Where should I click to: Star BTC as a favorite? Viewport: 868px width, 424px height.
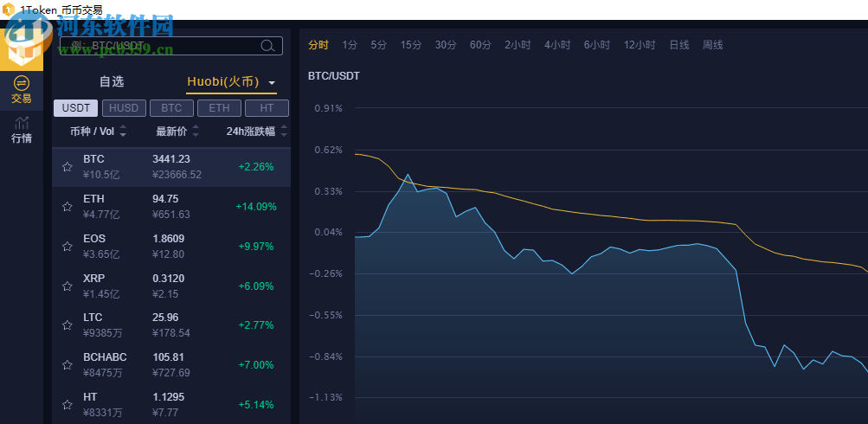click(x=67, y=167)
